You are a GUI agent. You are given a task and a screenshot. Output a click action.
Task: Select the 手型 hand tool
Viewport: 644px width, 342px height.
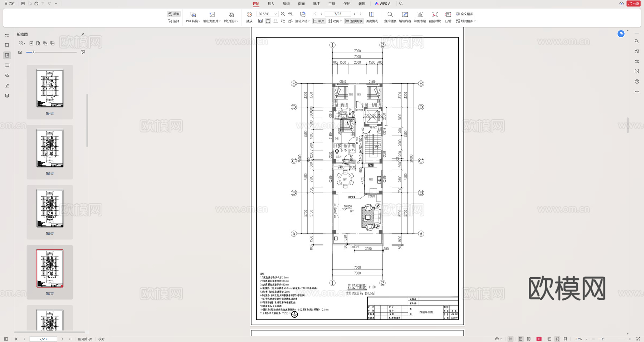174,14
